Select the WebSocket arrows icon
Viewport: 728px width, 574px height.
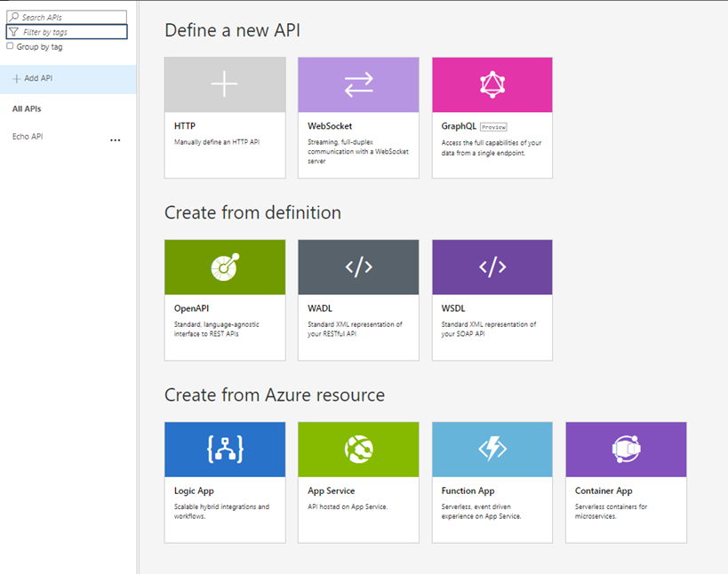pos(358,84)
